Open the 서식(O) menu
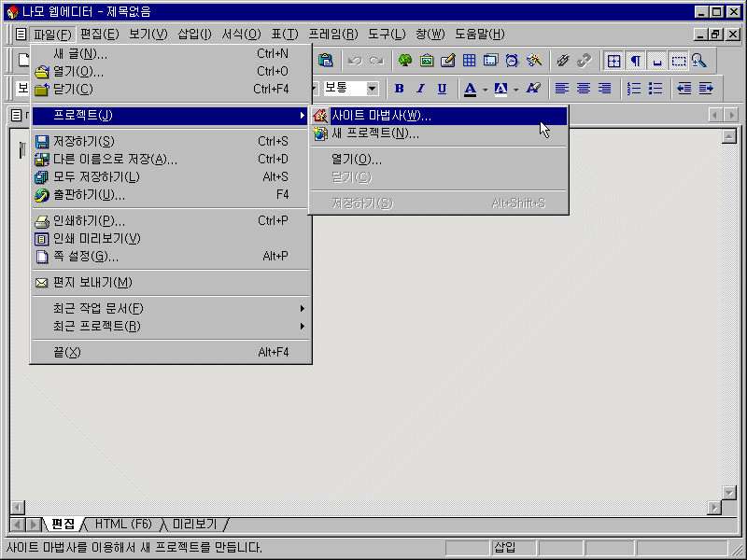Screen dimensions: 747x560 click(x=241, y=35)
